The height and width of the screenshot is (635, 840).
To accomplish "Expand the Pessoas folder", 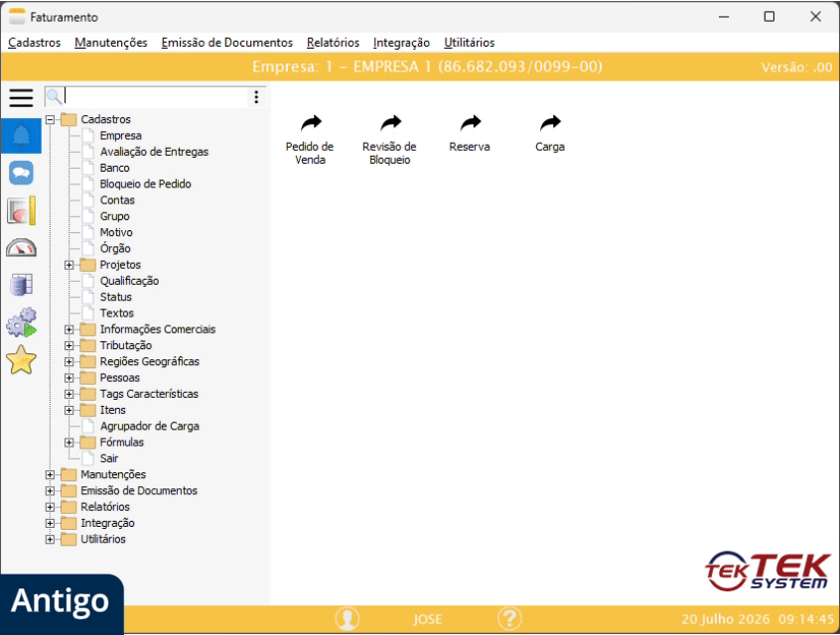I will tap(69, 378).
